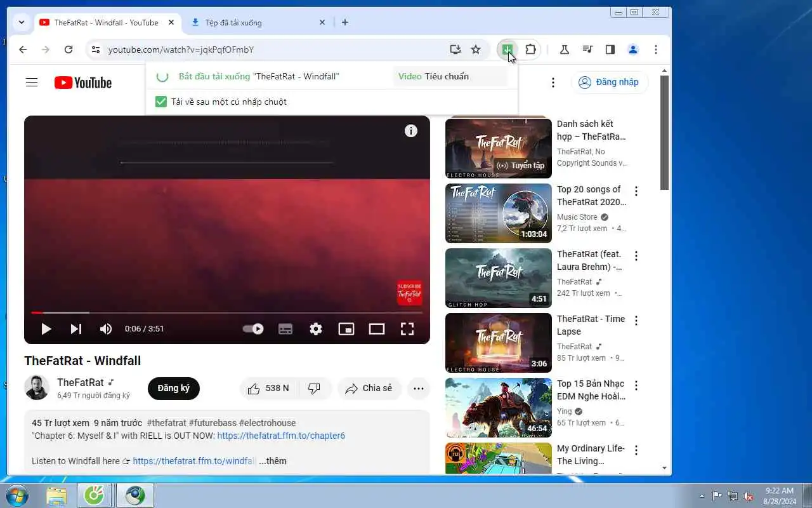The width and height of the screenshot is (812, 508).
Task: Play the Windfall video
Action: point(46,329)
